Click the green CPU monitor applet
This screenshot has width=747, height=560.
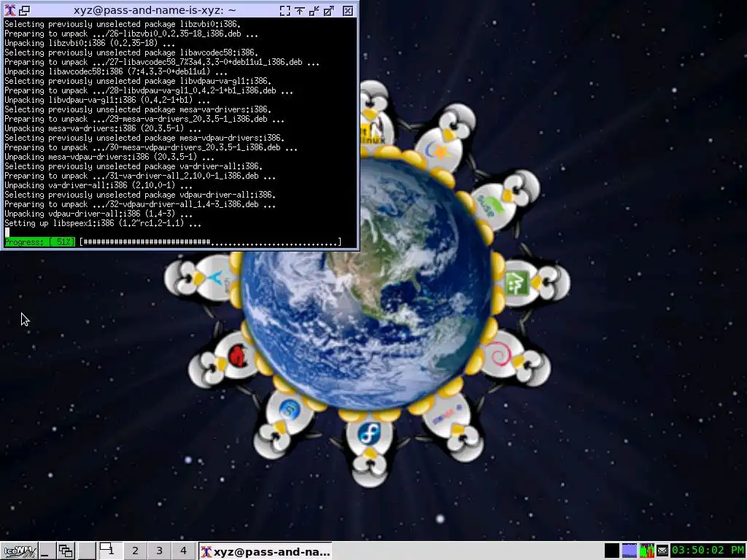[647, 551]
